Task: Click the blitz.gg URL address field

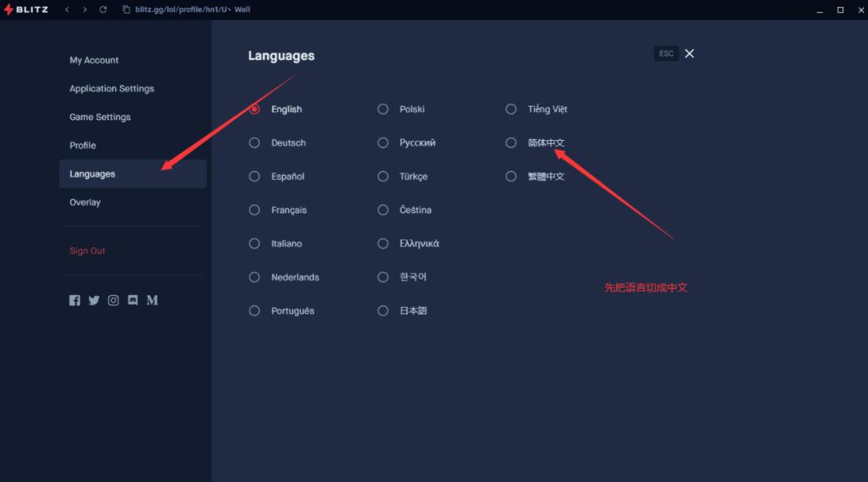Action: (x=192, y=10)
